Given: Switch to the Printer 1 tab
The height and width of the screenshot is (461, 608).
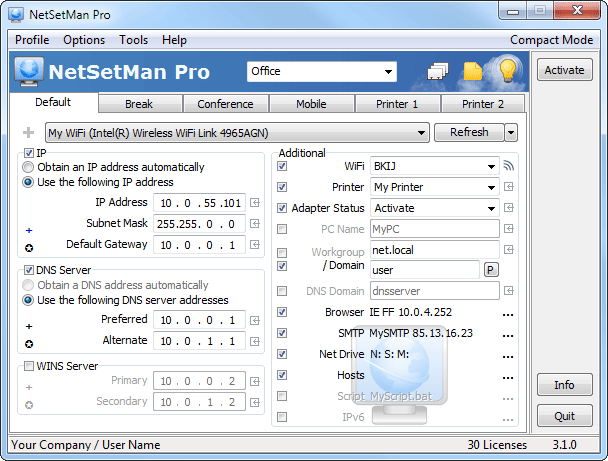Looking at the screenshot, I should click(397, 104).
